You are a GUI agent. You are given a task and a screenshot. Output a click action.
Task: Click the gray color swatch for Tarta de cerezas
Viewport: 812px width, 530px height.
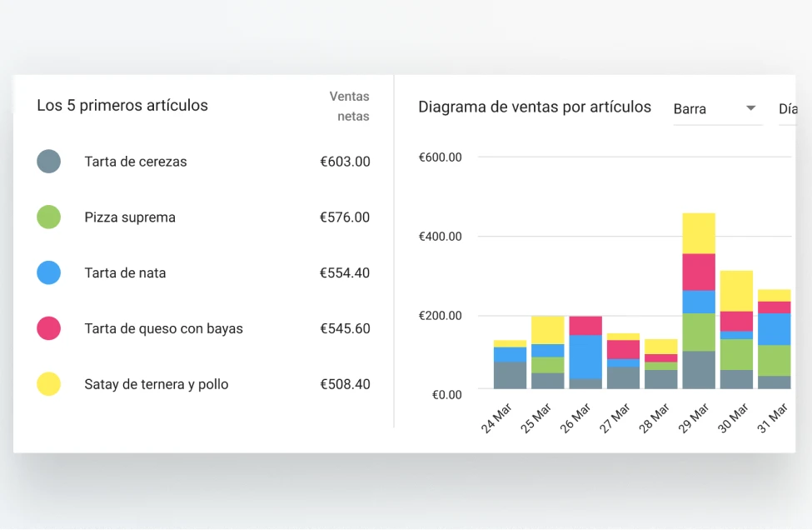(x=48, y=161)
